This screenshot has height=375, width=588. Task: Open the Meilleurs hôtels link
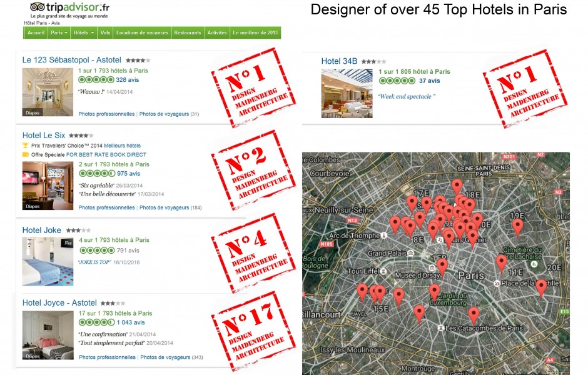[122, 146]
